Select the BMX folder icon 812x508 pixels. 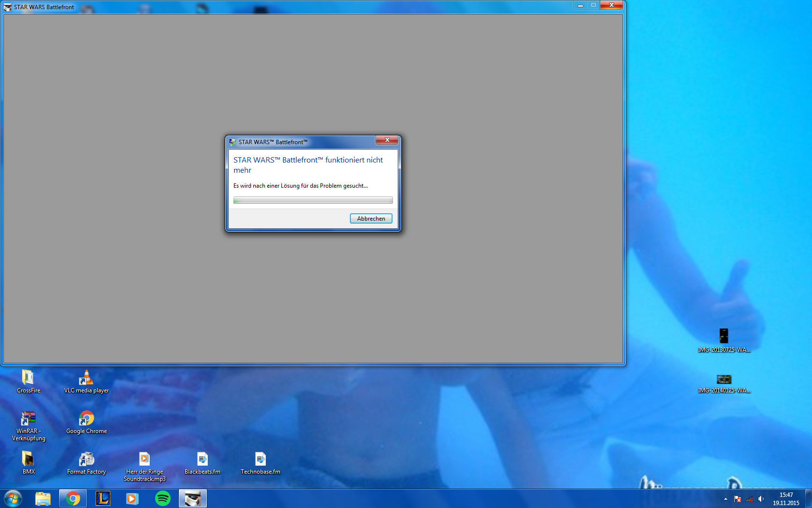point(29,463)
